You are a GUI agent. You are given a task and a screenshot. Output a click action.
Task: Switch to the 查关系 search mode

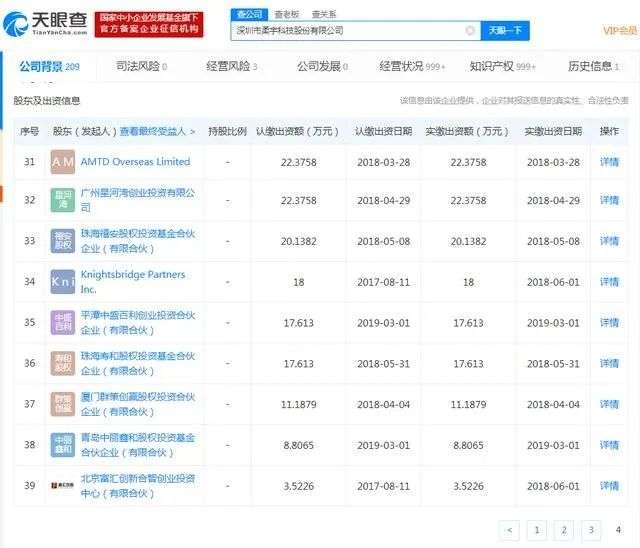(x=323, y=13)
